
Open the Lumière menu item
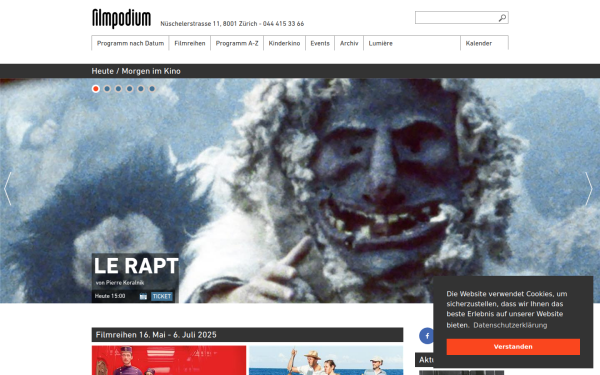380,43
